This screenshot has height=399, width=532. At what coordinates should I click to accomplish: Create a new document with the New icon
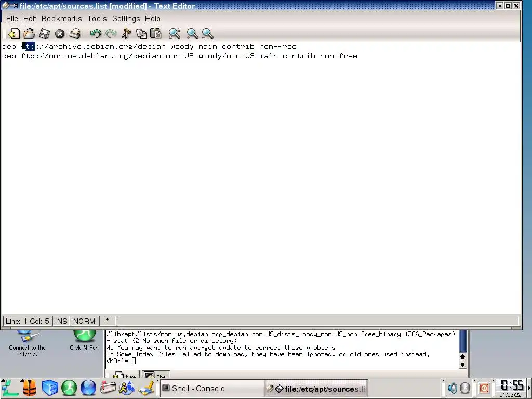pos(14,34)
